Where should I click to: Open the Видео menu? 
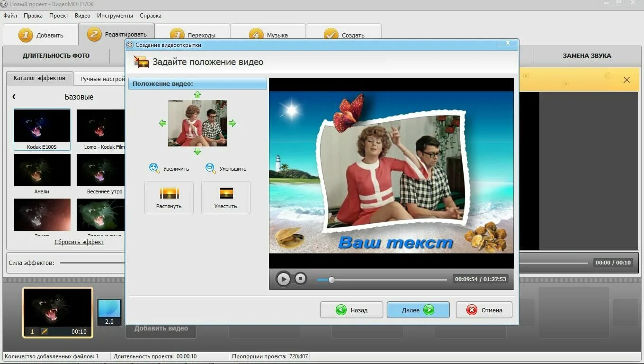click(x=82, y=16)
